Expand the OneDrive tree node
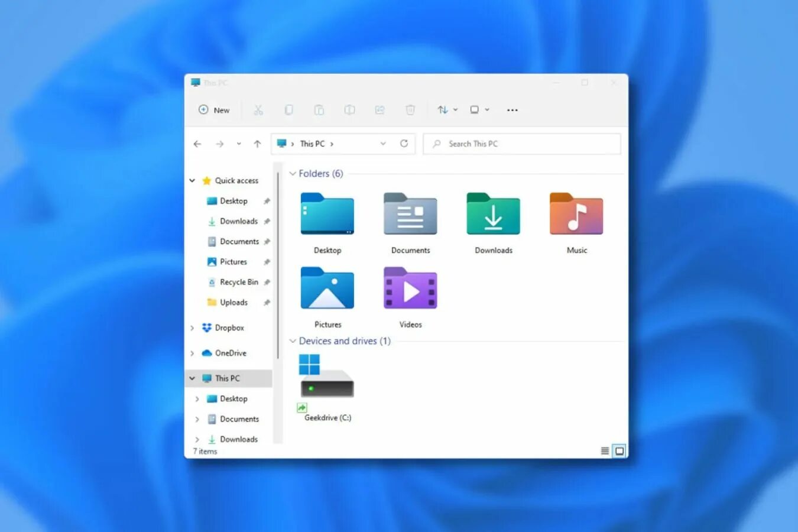This screenshot has height=532, width=798. [192, 353]
